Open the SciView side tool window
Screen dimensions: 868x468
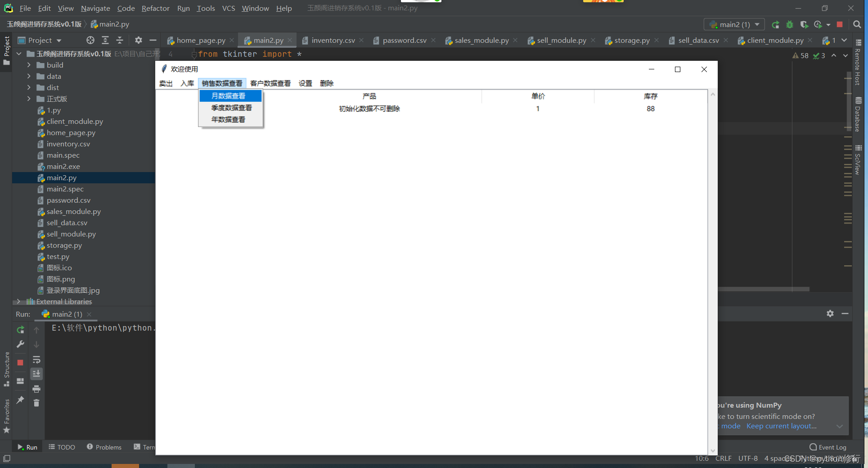tap(858, 160)
